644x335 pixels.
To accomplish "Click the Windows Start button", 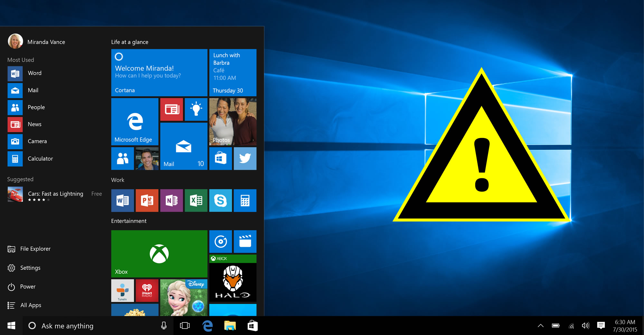I will pos(11,326).
